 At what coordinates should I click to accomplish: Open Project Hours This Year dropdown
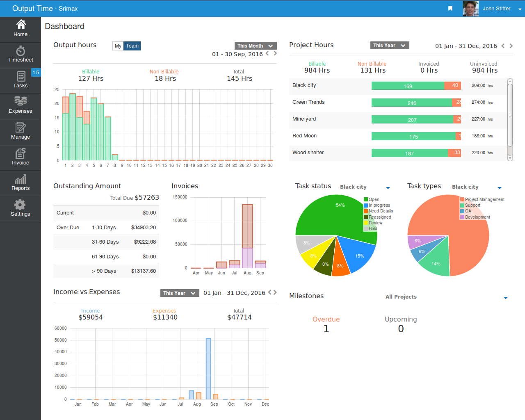click(390, 46)
